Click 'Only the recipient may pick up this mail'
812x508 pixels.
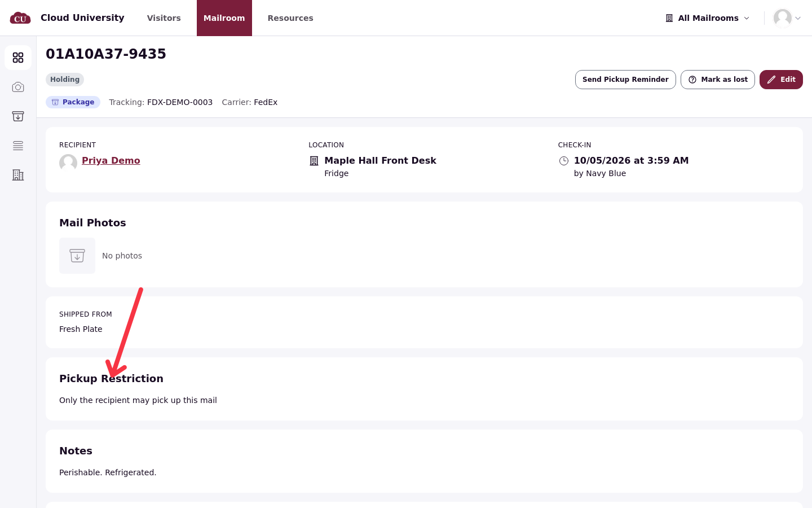tap(138, 400)
